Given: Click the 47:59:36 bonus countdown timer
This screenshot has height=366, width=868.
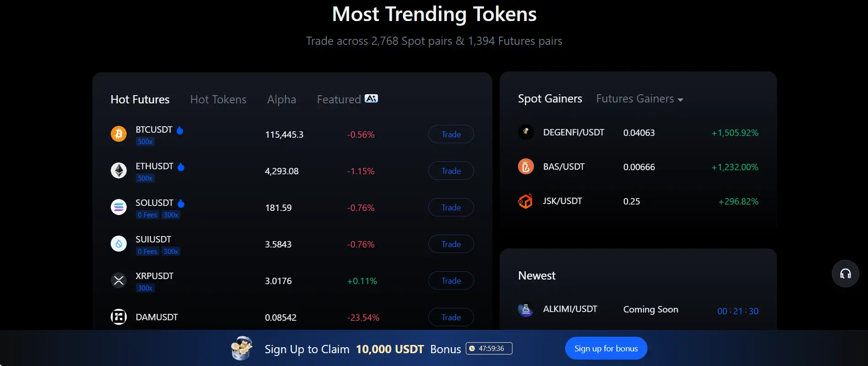Looking at the screenshot, I should (x=489, y=349).
